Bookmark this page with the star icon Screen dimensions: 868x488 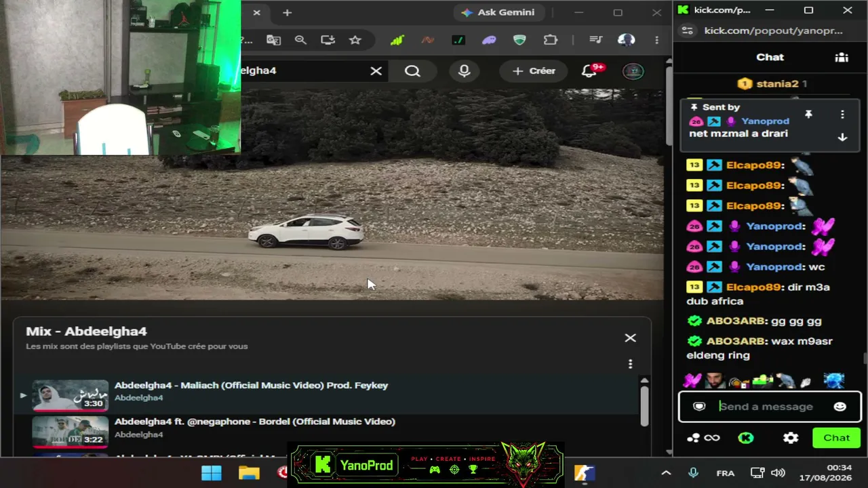355,40
